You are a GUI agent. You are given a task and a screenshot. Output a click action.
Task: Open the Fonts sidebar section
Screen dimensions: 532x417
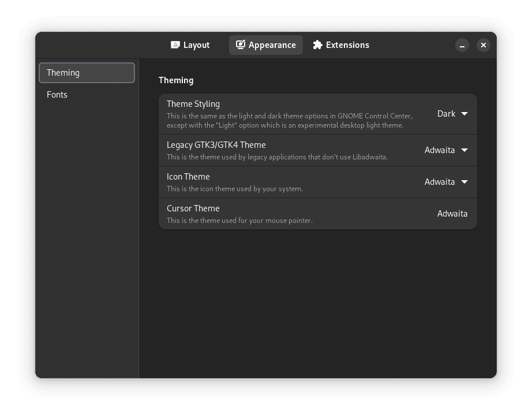(57, 95)
